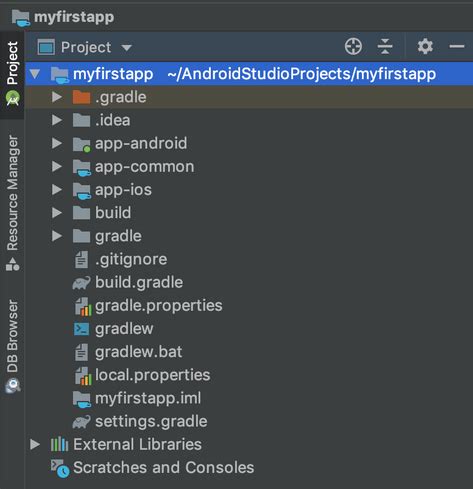Click the gradle folder icon
473x489 pixels.
(81, 236)
